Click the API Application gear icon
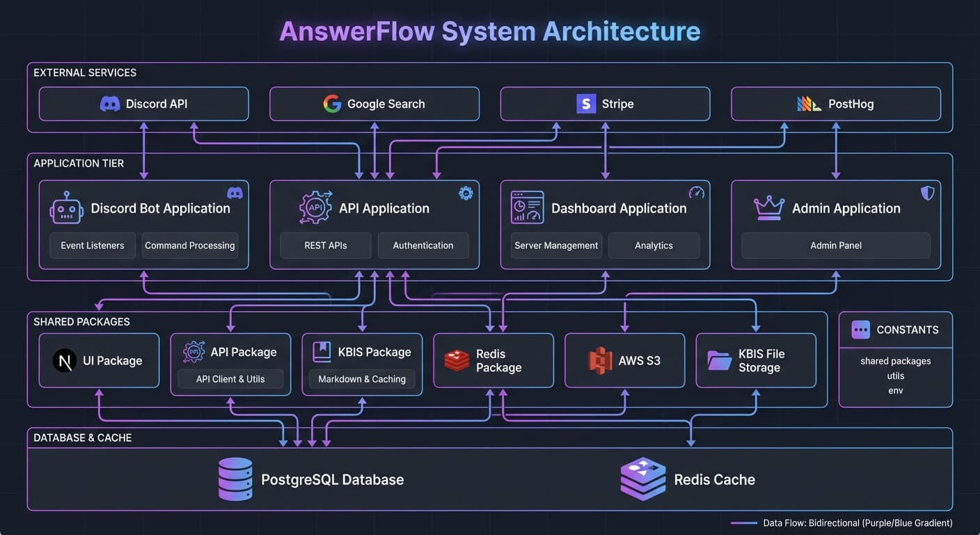980x535 pixels. 315,207
